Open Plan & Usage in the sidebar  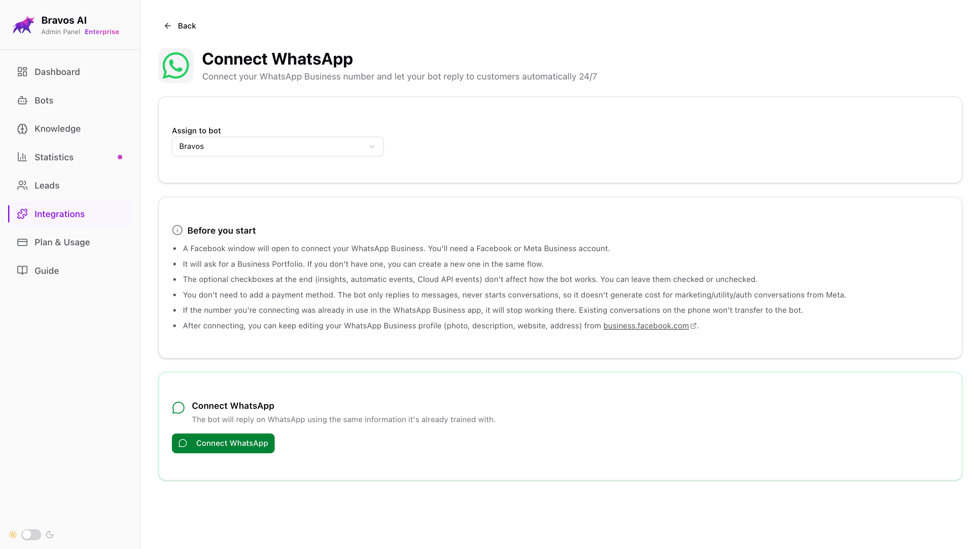pos(70,242)
